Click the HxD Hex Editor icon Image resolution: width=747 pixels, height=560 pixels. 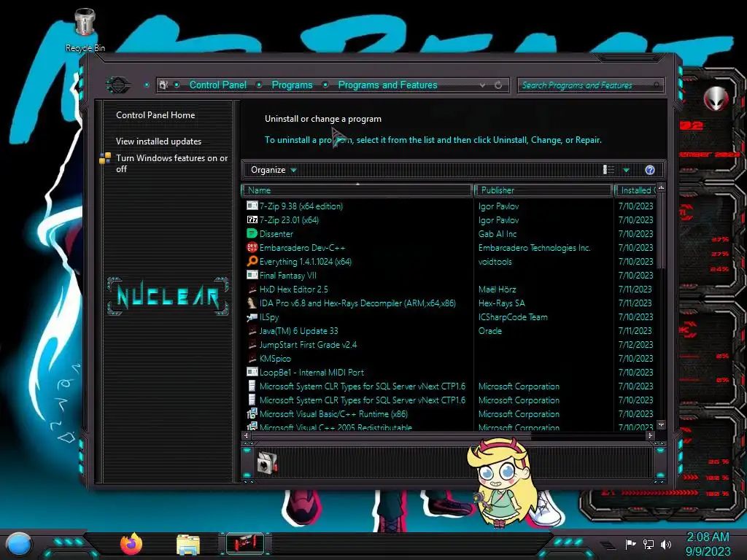click(252, 289)
